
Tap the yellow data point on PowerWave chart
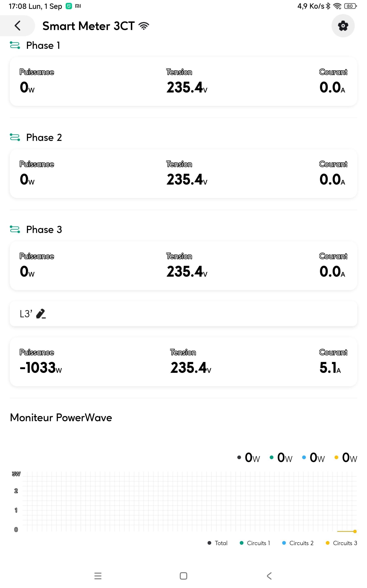[355, 531]
